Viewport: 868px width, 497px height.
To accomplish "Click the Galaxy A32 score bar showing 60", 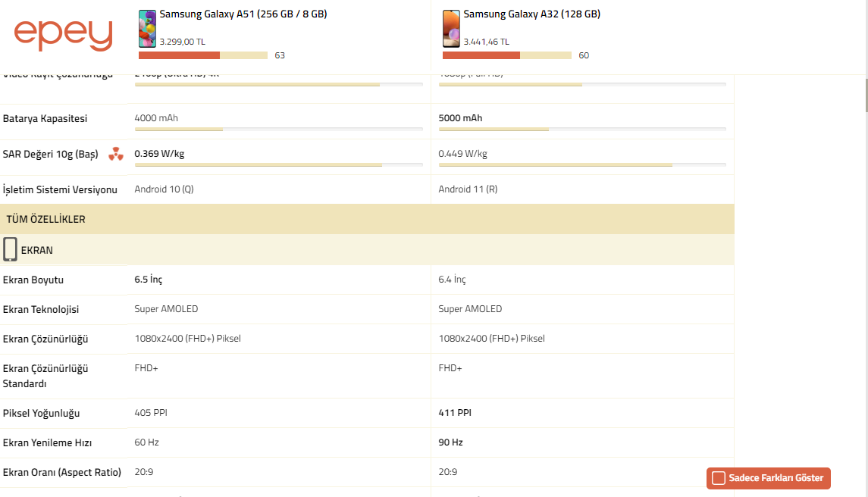I will point(506,55).
